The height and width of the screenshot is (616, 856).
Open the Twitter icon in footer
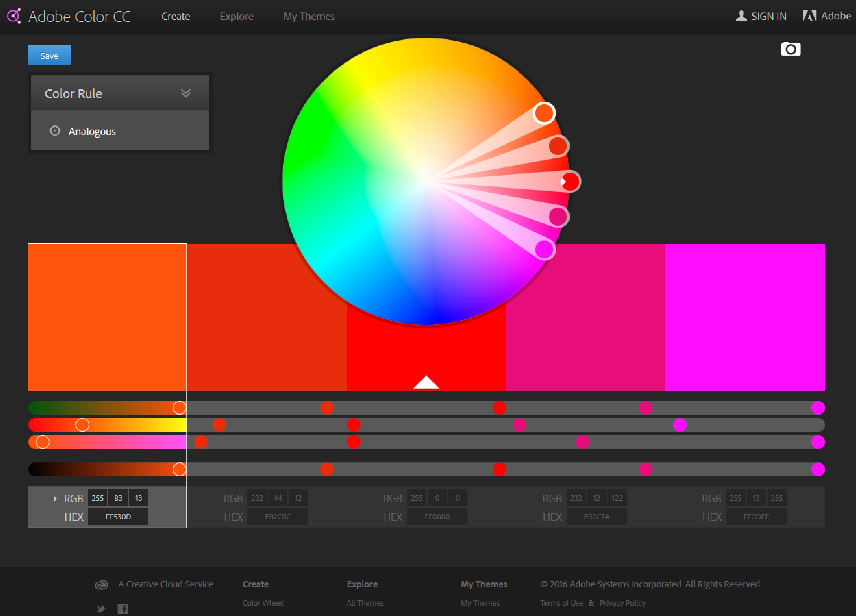pos(101,608)
